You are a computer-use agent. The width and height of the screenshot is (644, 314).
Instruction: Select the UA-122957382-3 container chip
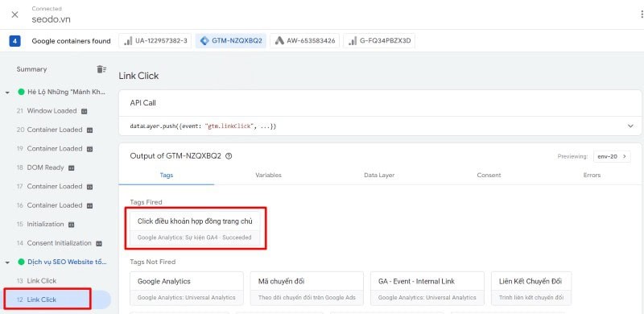[155, 41]
